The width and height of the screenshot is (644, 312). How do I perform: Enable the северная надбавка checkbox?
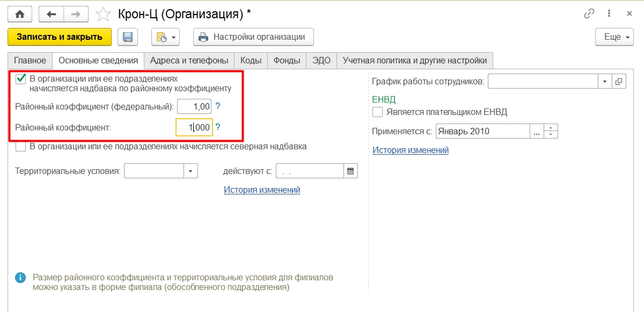[21, 146]
